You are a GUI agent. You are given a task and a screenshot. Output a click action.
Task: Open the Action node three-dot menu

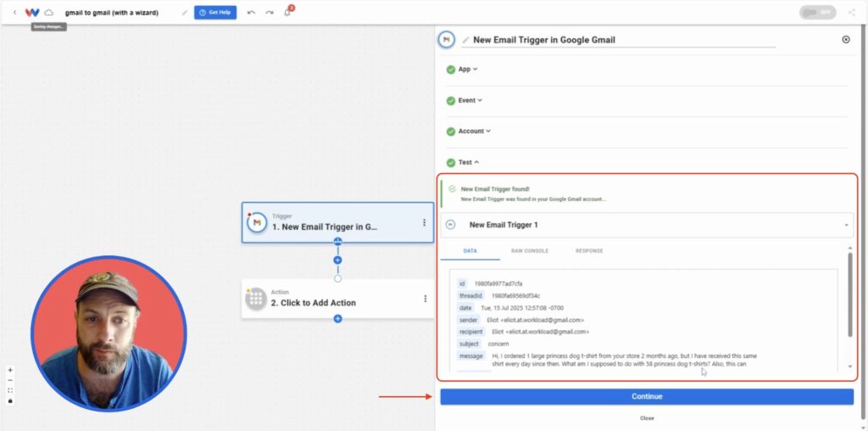click(x=426, y=299)
